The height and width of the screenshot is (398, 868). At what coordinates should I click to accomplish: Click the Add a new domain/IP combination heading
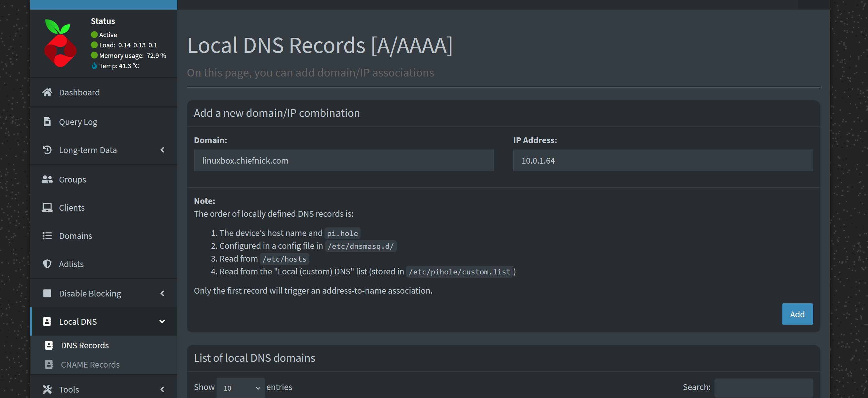click(277, 113)
